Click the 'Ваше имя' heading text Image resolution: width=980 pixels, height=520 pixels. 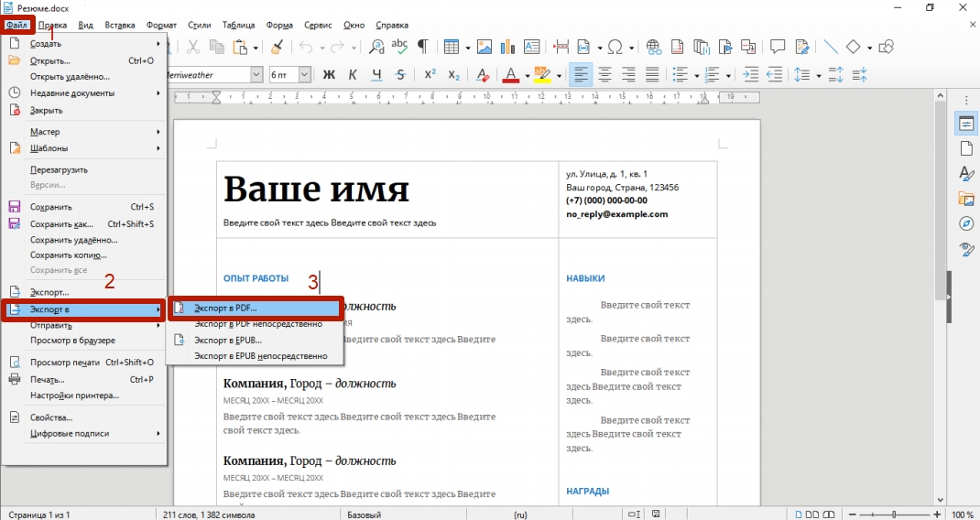tap(316, 189)
